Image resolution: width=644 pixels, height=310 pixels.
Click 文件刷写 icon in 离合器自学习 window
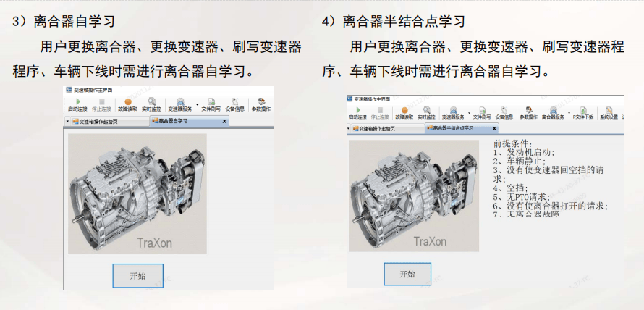point(211,104)
